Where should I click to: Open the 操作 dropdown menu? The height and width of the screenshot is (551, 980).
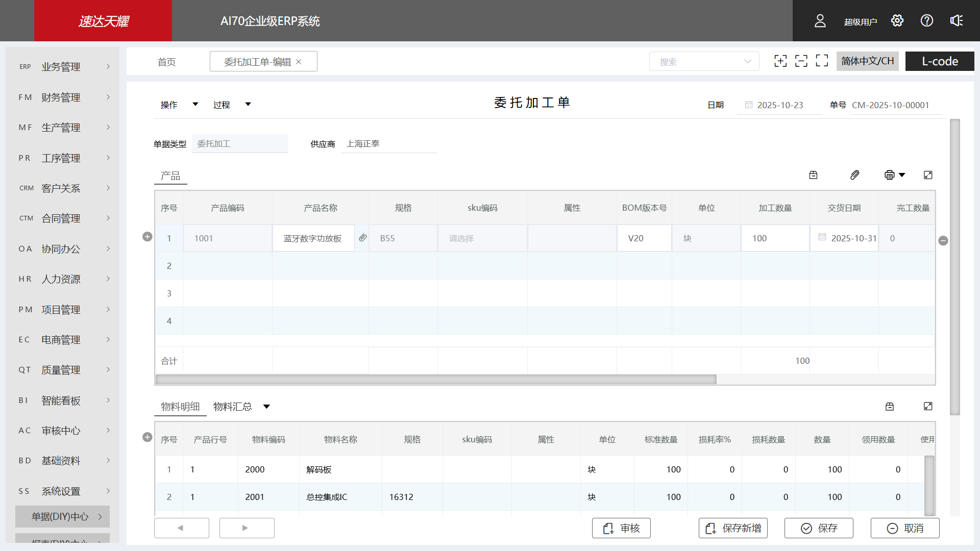click(x=178, y=105)
